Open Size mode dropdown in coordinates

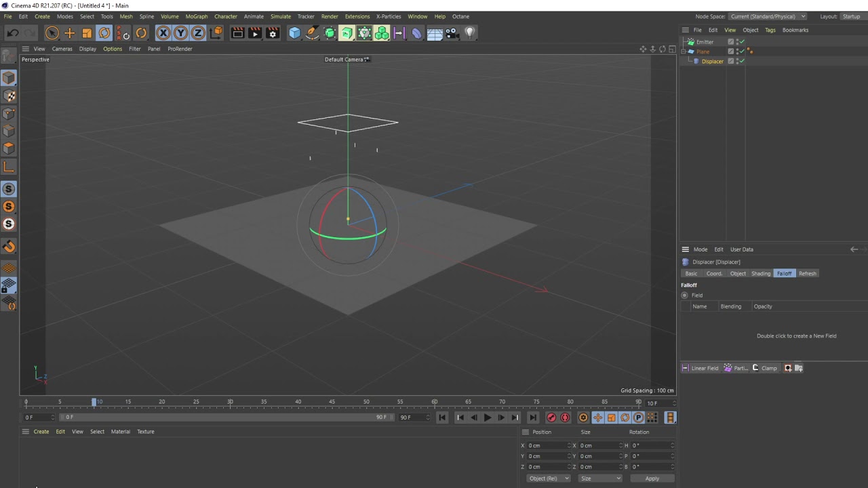pos(600,479)
